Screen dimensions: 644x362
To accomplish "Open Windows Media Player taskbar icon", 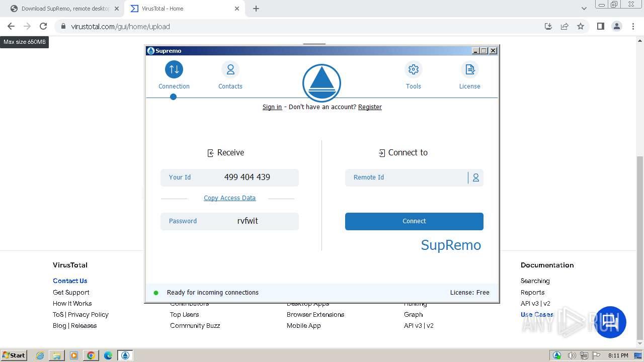I will (x=74, y=355).
